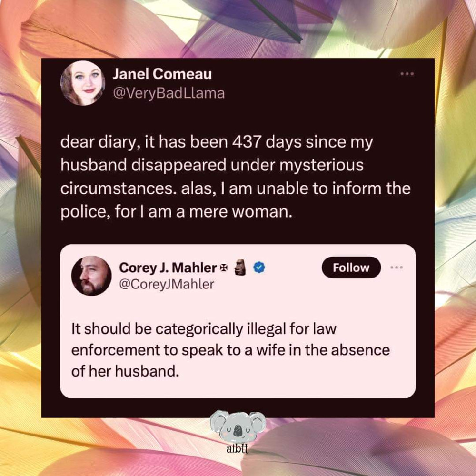476x476 pixels.
Task: Open the @VeryBadLlama handle link
Action: pos(169,93)
